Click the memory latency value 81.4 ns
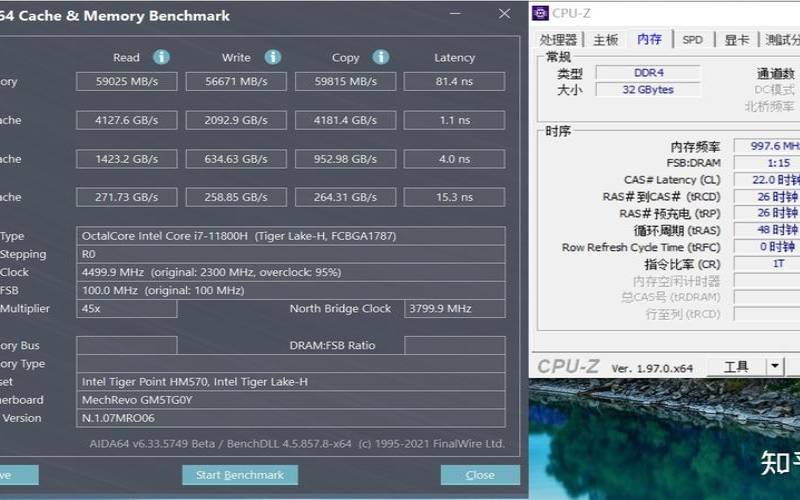 pos(454,82)
